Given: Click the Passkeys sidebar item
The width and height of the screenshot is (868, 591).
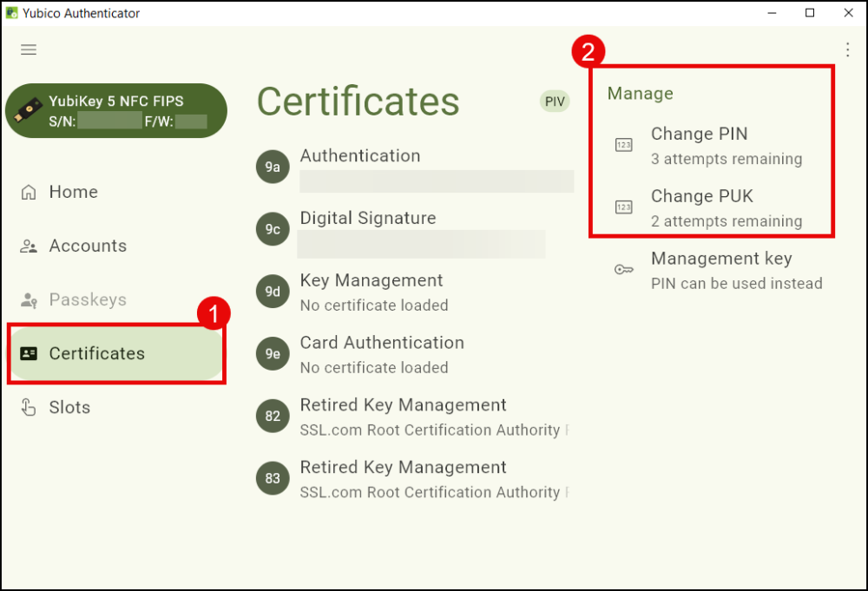Looking at the screenshot, I should (87, 299).
